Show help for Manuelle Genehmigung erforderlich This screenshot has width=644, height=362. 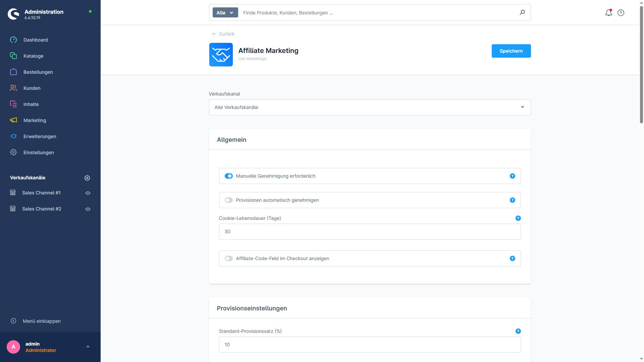(x=513, y=176)
